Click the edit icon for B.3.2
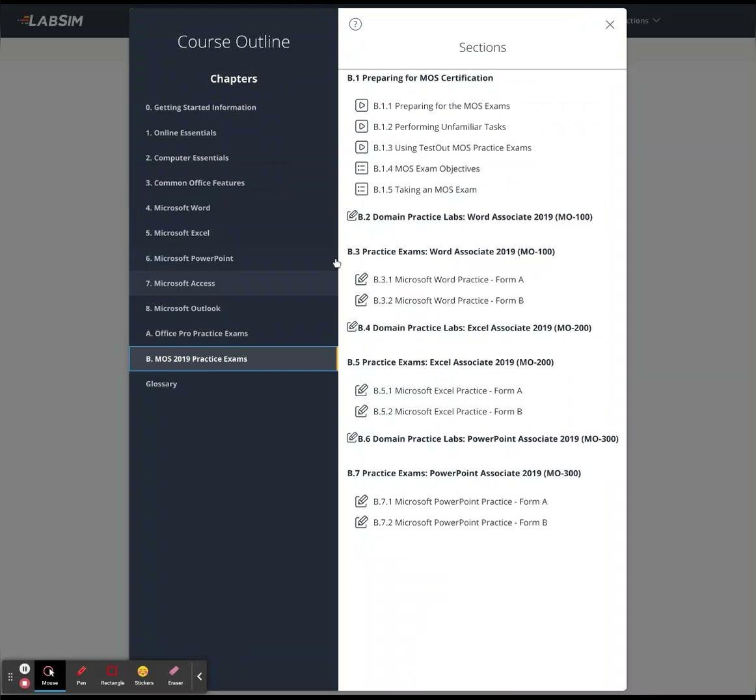Image resolution: width=756 pixels, height=700 pixels. pyautogui.click(x=362, y=300)
